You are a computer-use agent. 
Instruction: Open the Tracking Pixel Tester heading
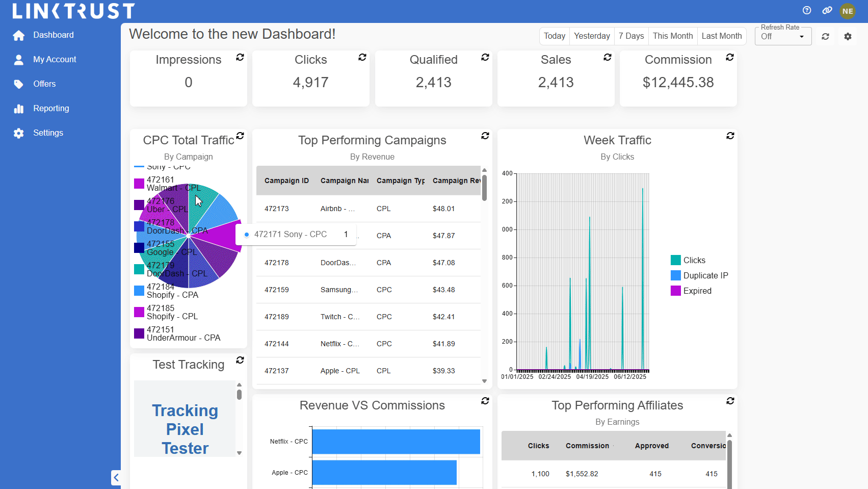(x=185, y=429)
